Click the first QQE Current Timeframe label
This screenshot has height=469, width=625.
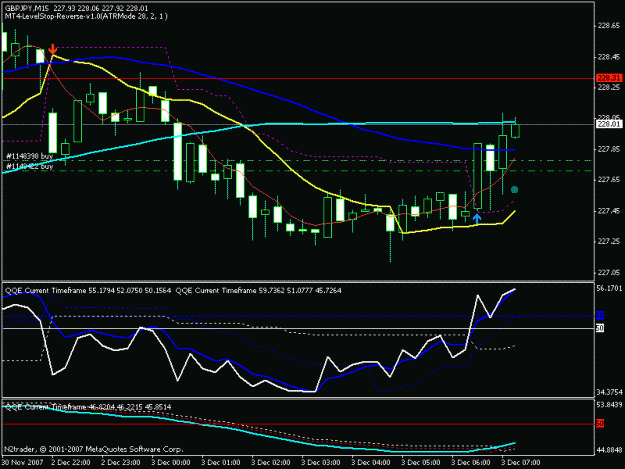point(88,290)
